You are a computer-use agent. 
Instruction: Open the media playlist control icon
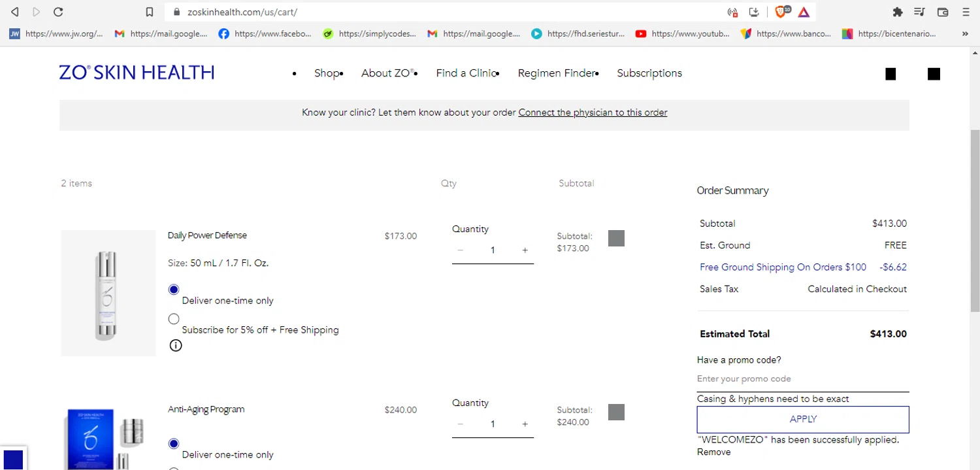[x=920, y=12]
